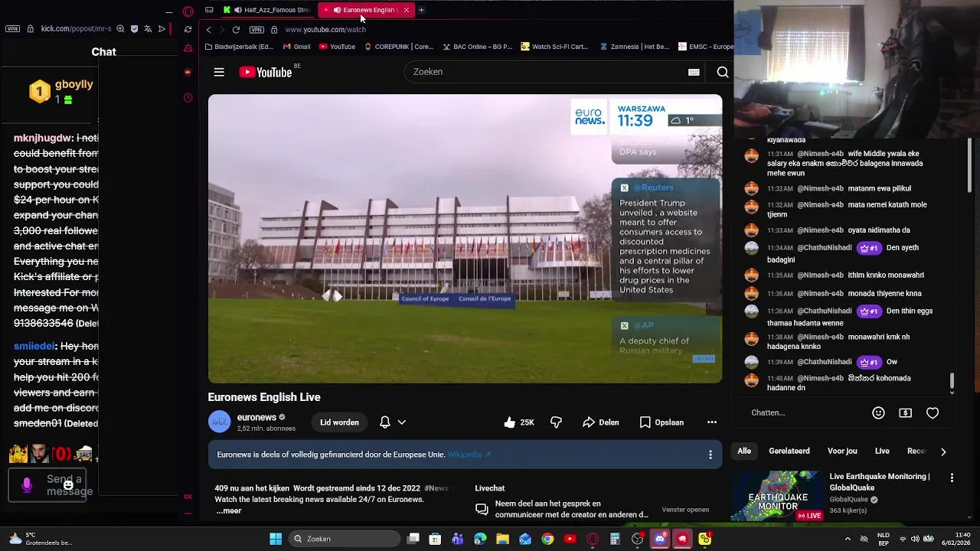Open the Opera menu logo button
This screenshot has height=551, width=980.
coord(188,11)
